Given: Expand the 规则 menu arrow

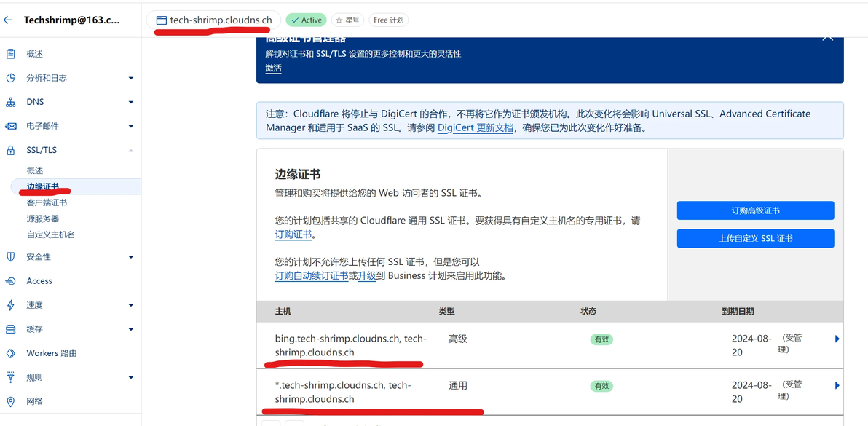Looking at the screenshot, I should pos(131,378).
